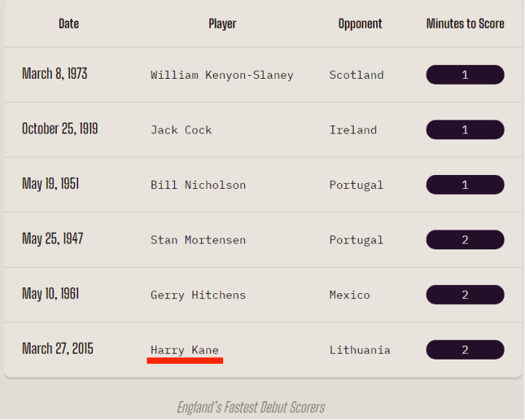Click the March 8, 1973 date
The height and width of the screenshot is (420, 525).
point(55,74)
